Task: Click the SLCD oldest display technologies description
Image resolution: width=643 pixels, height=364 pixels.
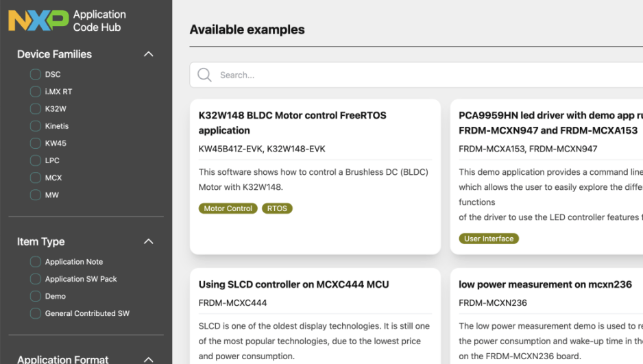Action: [x=314, y=341]
